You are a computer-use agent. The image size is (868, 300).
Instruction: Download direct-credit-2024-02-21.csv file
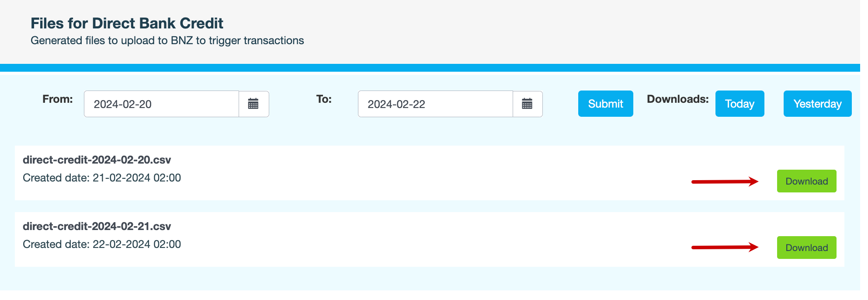pos(806,248)
